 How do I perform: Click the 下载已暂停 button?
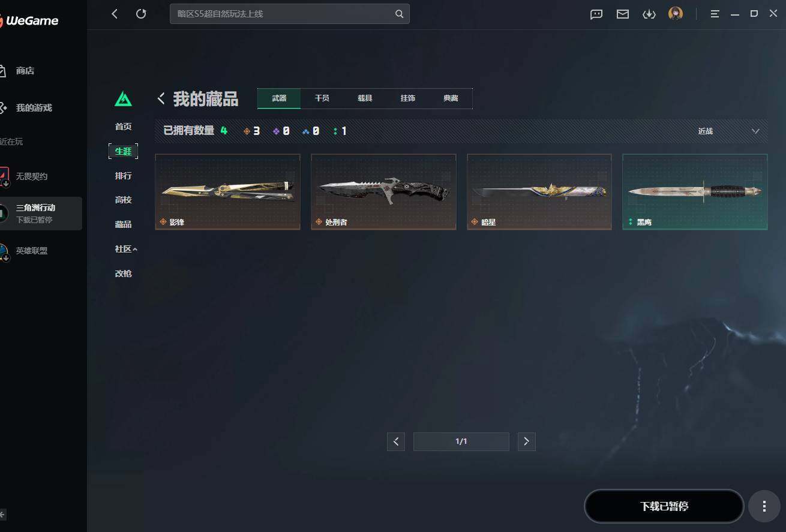[x=664, y=506]
